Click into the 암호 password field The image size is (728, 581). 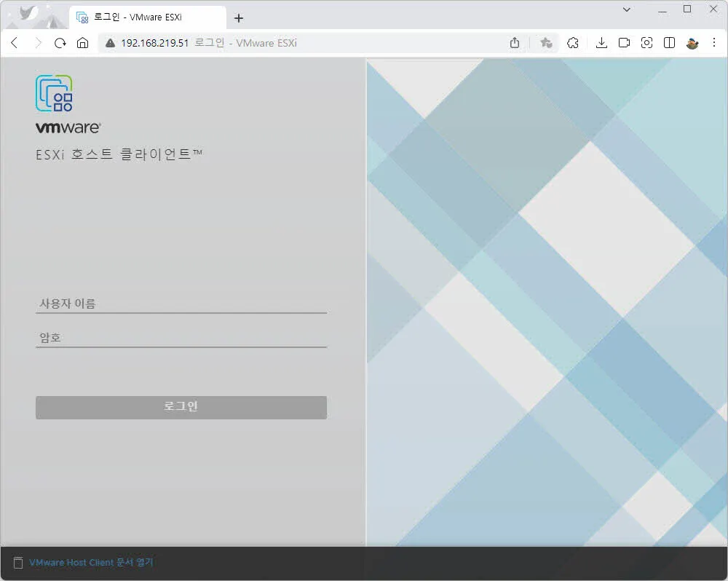click(181, 338)
